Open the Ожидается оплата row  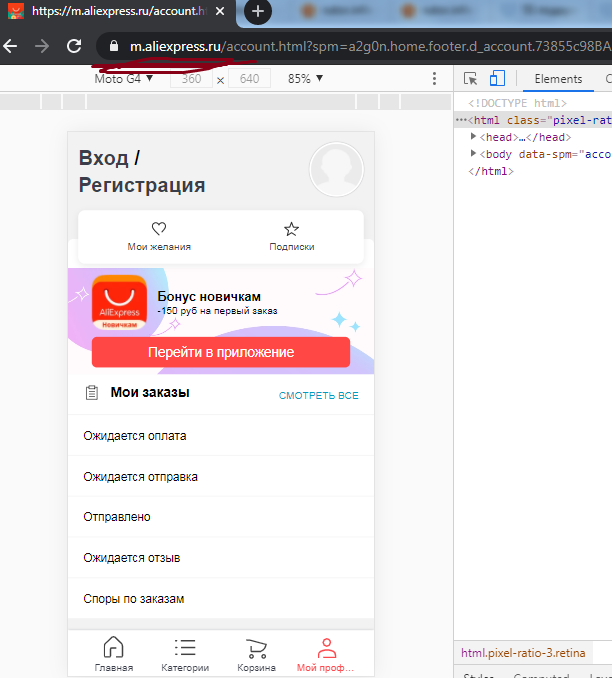221,435
